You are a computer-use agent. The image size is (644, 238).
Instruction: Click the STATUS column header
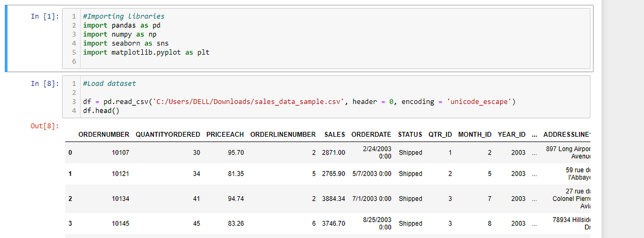point(410,134)
